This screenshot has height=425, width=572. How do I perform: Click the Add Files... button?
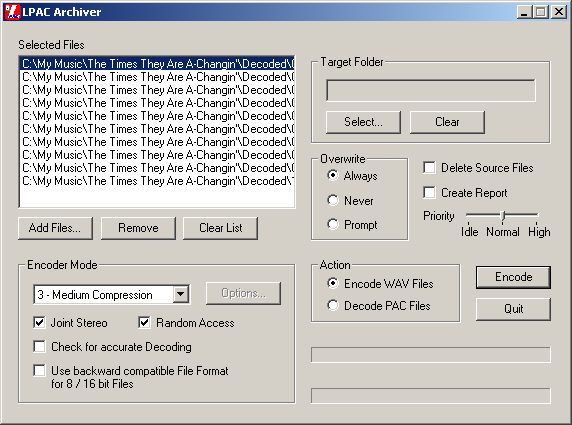click(55, 228)
